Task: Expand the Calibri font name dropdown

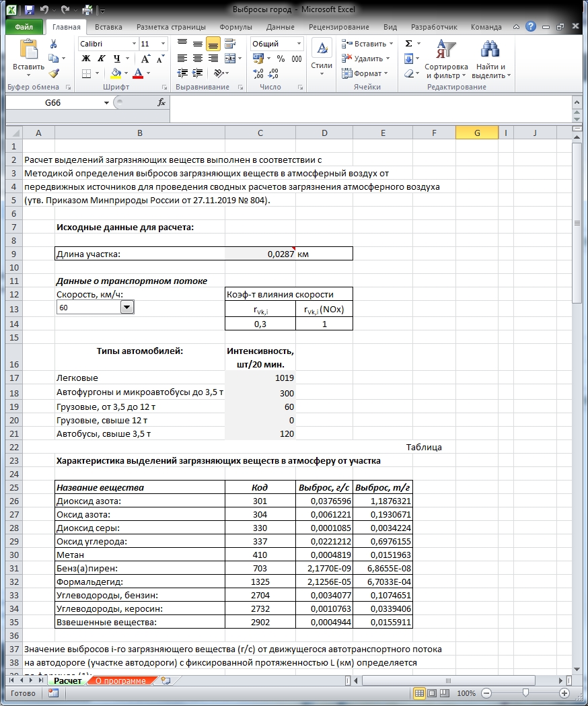Action: click(x=134, y=44)
